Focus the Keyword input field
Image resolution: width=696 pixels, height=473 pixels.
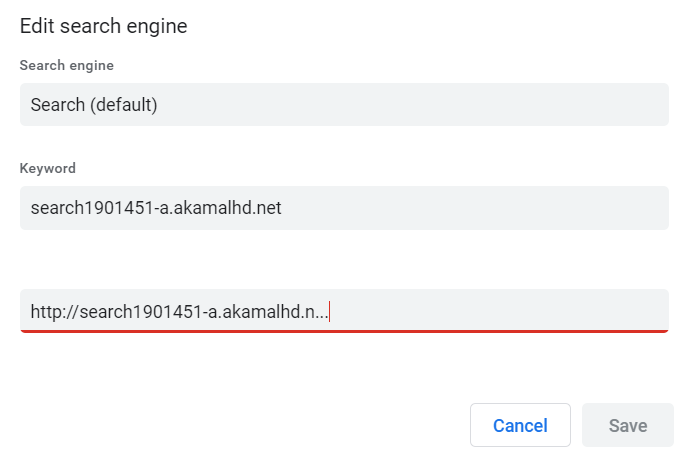click(x=344, y=208)
